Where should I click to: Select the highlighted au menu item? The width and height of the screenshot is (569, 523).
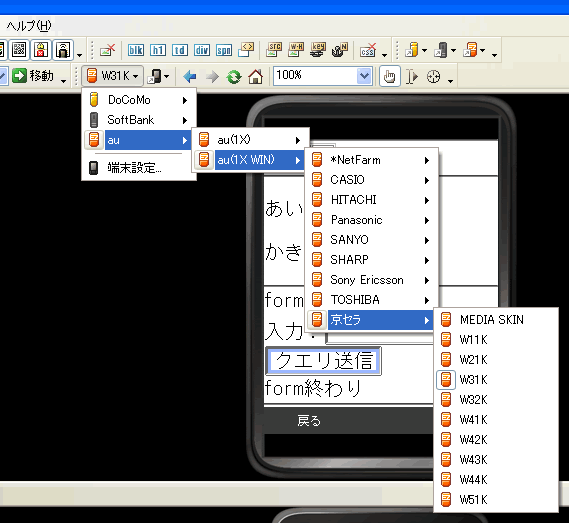pos(139,140)
